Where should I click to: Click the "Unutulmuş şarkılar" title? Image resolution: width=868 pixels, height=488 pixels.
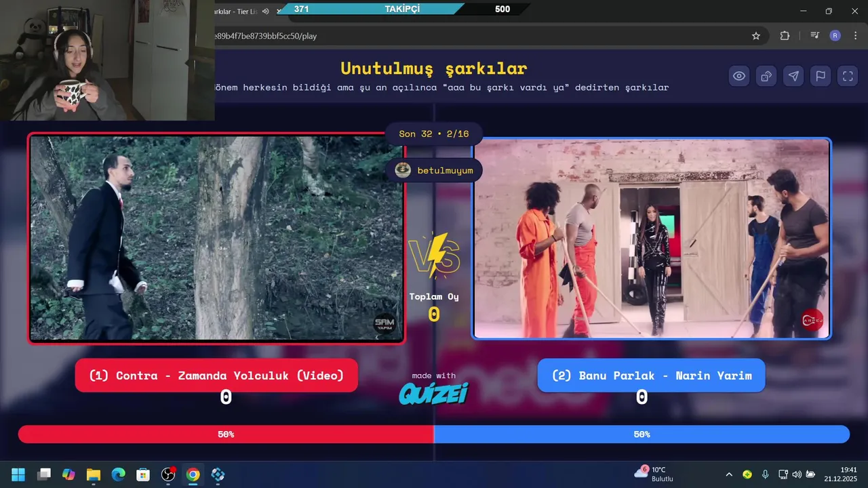(434, 68)
